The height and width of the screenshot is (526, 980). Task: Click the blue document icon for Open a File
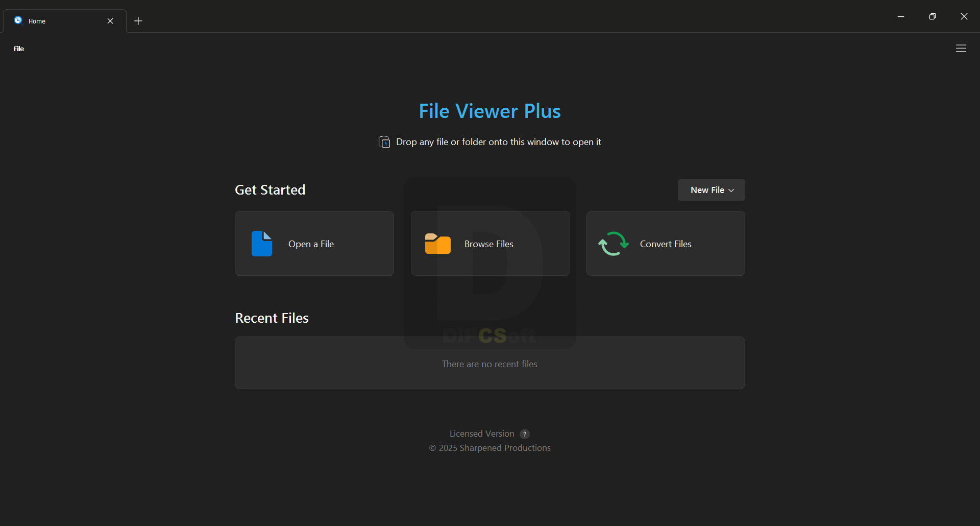(x=262, y=244)
